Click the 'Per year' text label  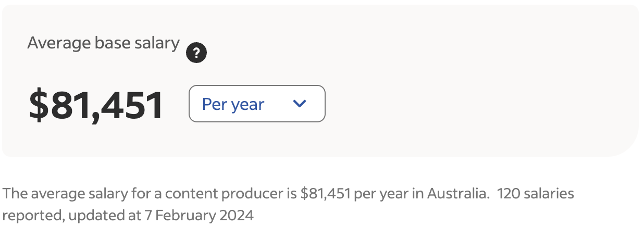[x=233, y=104]
